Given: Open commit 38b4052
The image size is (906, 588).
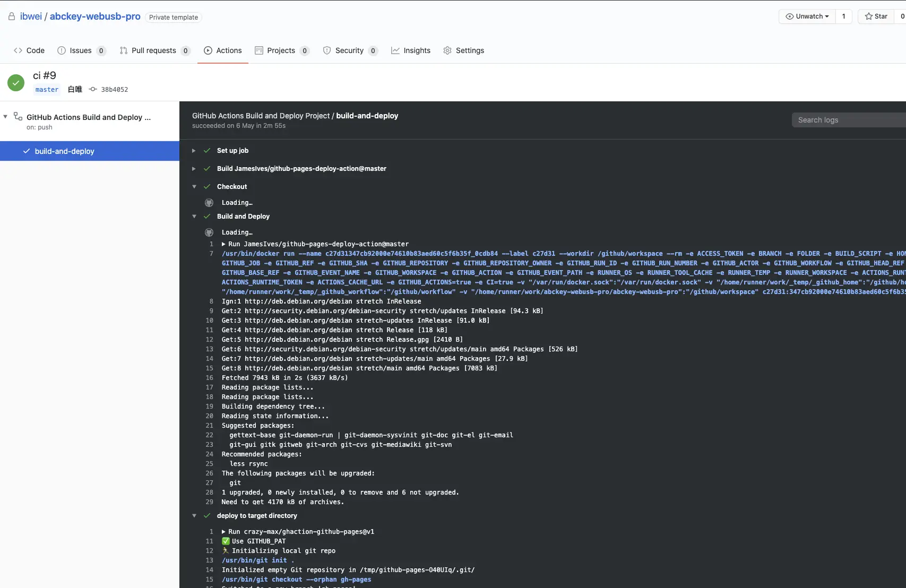Looking at the screenshot, I should [115, 90].
